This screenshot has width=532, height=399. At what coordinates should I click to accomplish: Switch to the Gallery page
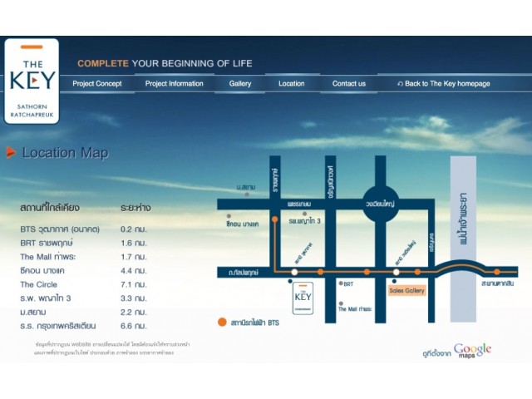click(x=240, y=84)
